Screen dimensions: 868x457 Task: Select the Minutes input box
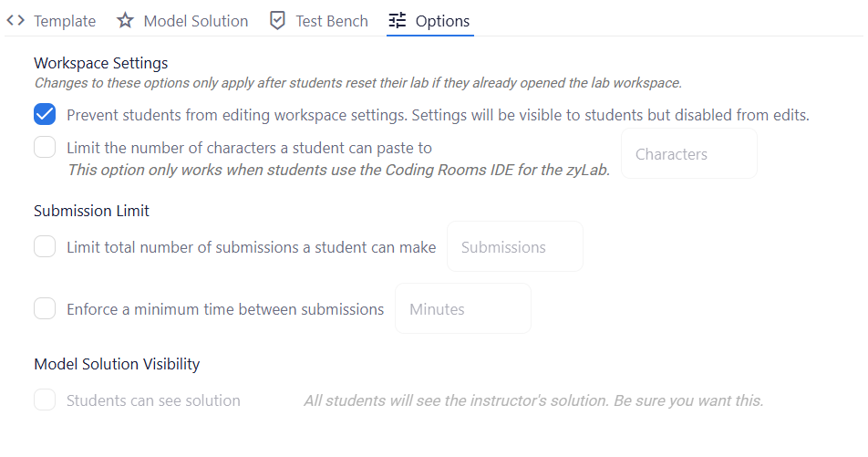click(x=463, y=308)
